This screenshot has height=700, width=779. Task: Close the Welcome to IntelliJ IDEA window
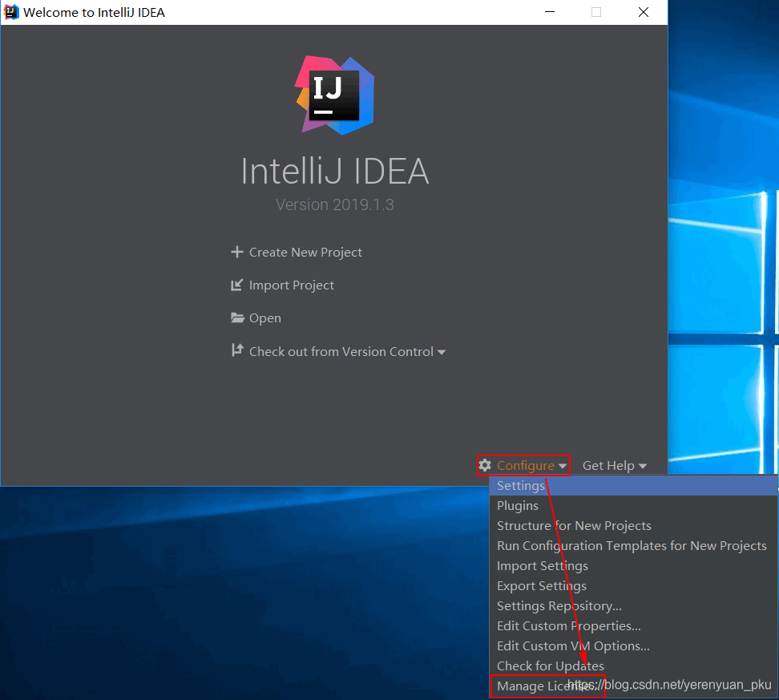tap(644, 12)
